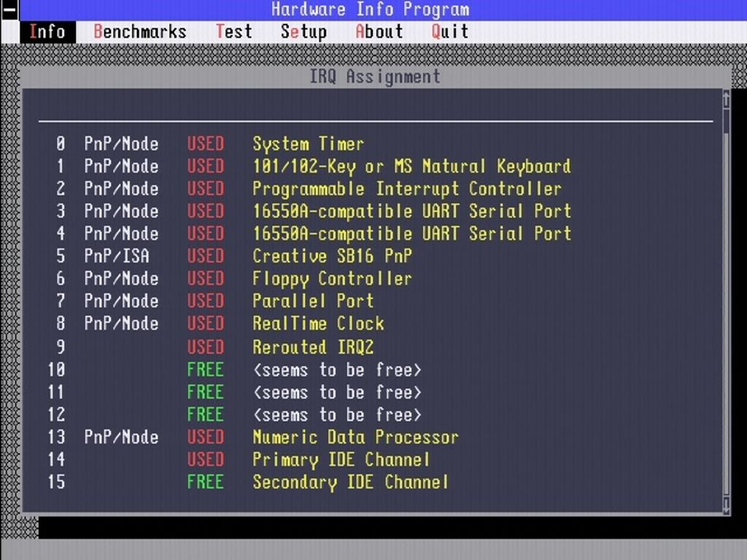This screenshot has width=747, height=560.
Task: Open the Test menu
Action: 233,32
